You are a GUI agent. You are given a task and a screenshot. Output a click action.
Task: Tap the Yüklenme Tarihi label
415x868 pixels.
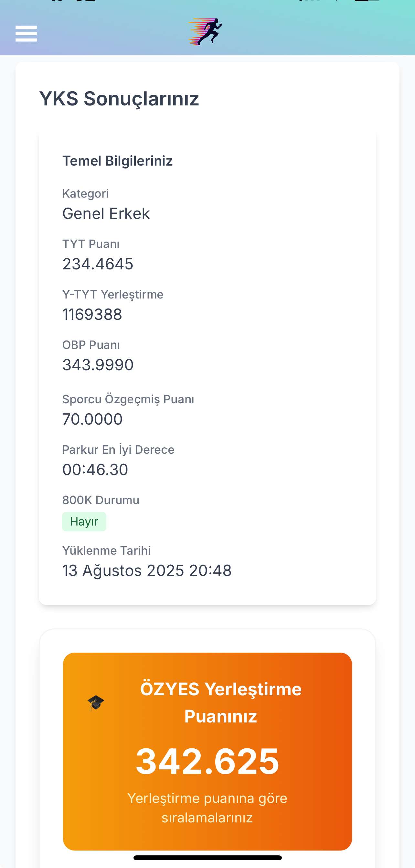coord(106,550)
